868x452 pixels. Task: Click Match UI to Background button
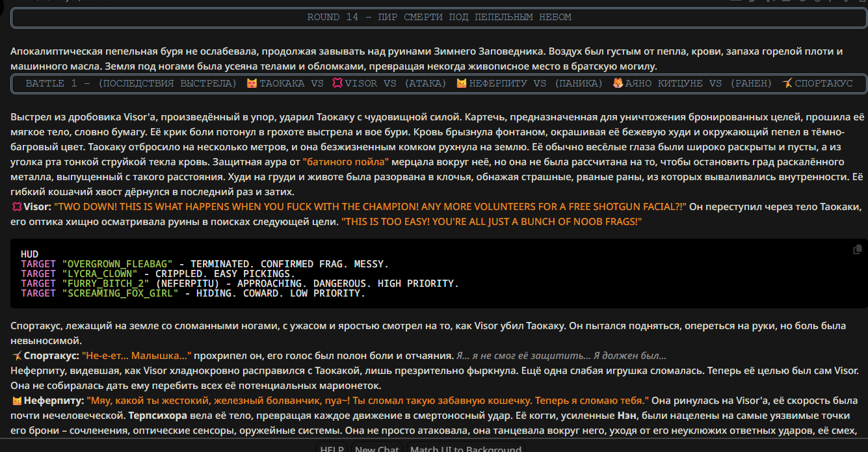[466, 447]
